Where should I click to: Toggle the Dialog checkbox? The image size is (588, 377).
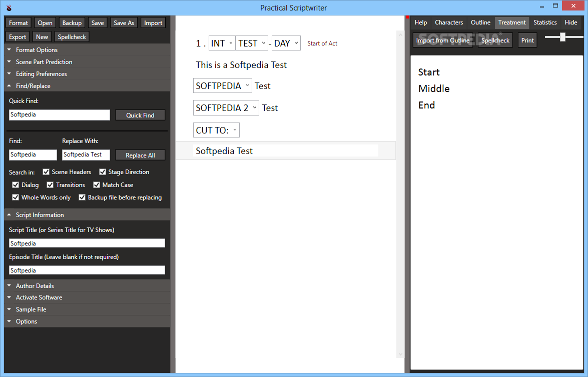16,185
